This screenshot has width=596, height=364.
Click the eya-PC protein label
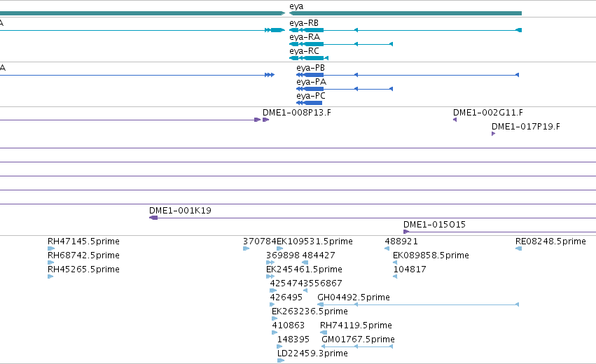coord(311,96)
